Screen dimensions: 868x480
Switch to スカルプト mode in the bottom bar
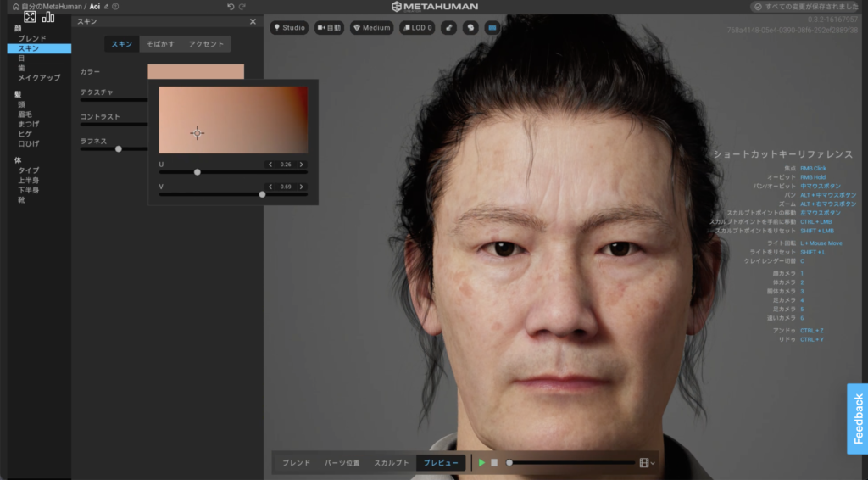[392, 463]
